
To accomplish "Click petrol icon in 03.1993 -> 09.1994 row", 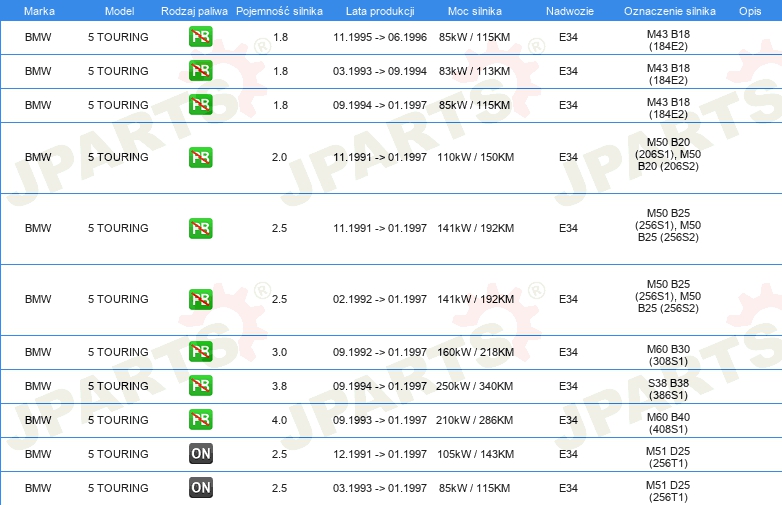I will tap(200, 71).
